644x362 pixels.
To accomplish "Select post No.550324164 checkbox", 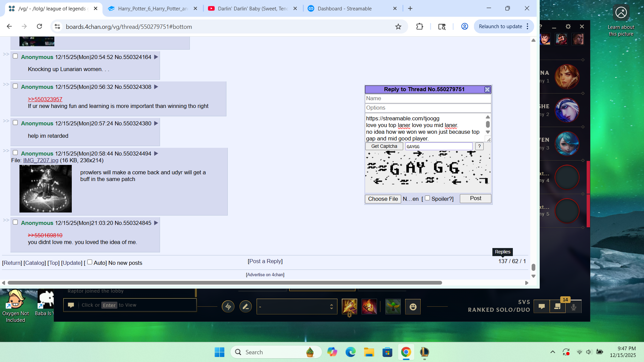I will pyautogui.click(x=15, y=56).
